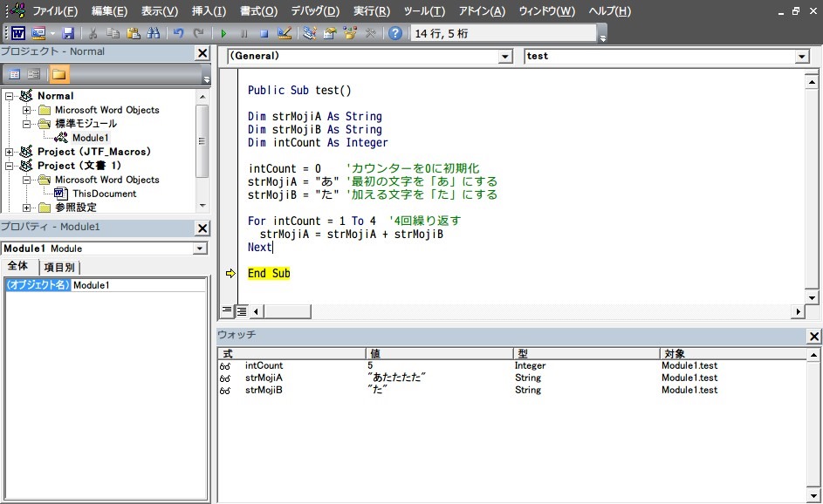Switch to Microsoft Word view icon
This screenshot has width=823, height=504.
[18, 33]
